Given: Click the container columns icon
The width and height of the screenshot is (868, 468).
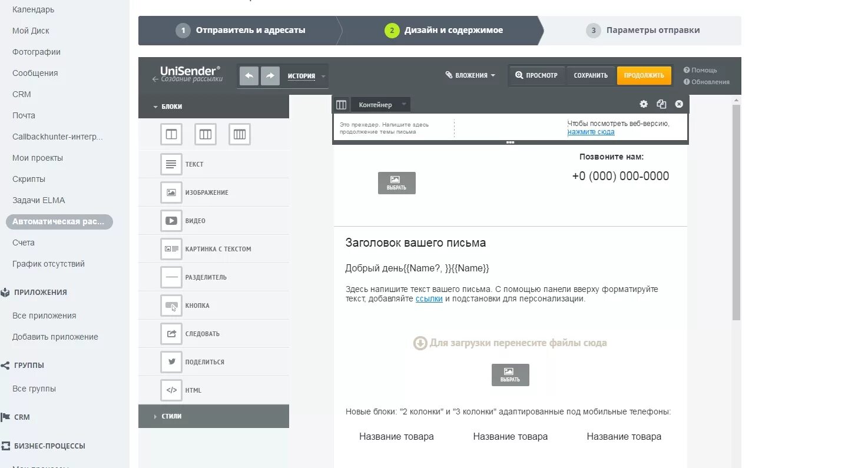Looking at the screenshot, I should click(341, 105).
